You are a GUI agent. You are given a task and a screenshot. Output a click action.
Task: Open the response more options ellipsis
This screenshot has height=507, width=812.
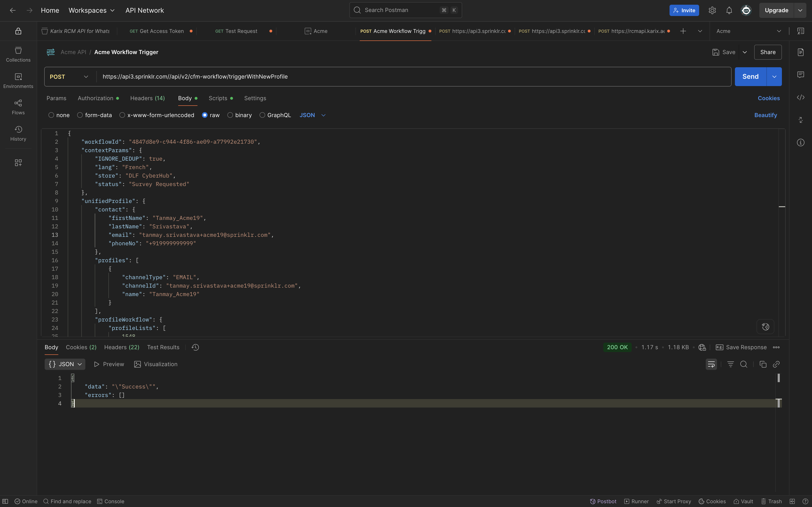point(776,347)
